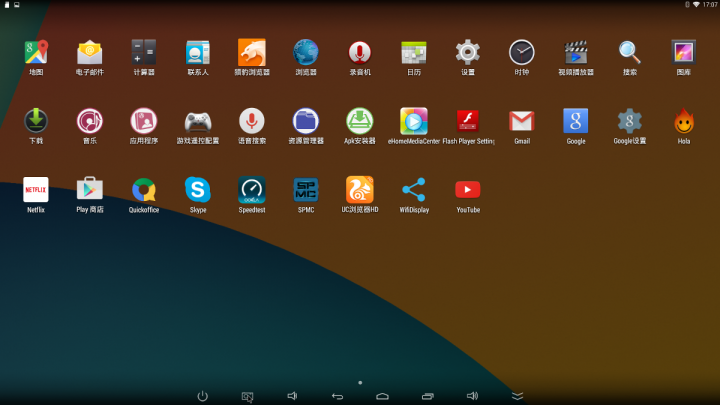Open eHomeMediaCenter app

pyautogui.click(x=414, y=121)
